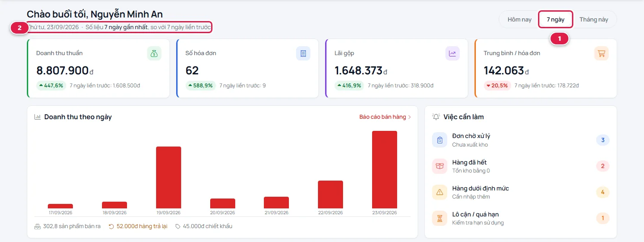Open the Đơn chờ xử lý task
This screenshot has height=242, width=644.
pyautogui.click(x=521, y=140)
